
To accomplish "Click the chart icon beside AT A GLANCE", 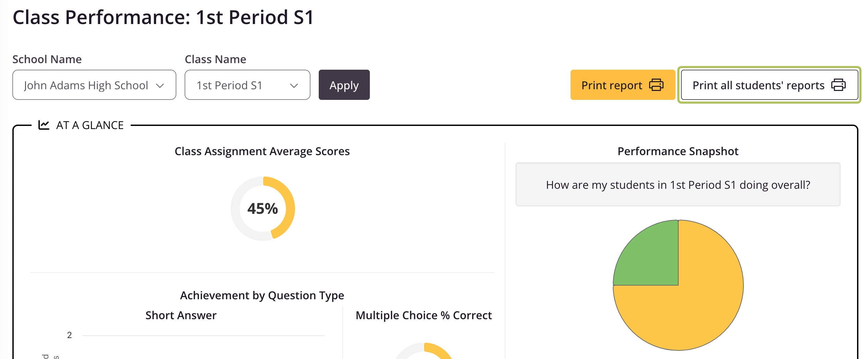I will [44, 125].
